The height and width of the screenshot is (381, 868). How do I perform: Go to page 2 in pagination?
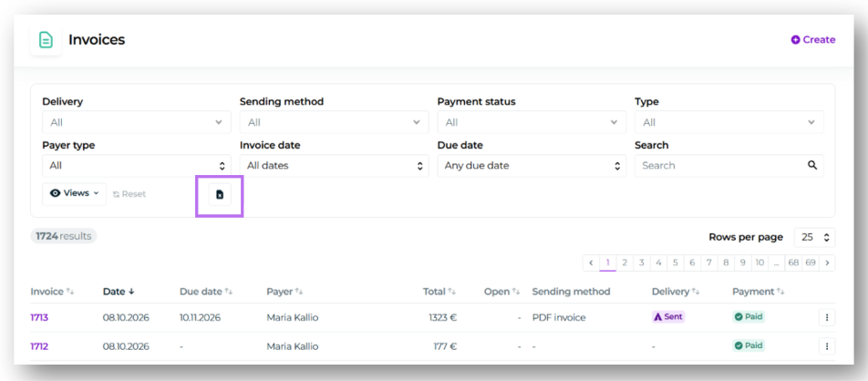coord(625,263)
